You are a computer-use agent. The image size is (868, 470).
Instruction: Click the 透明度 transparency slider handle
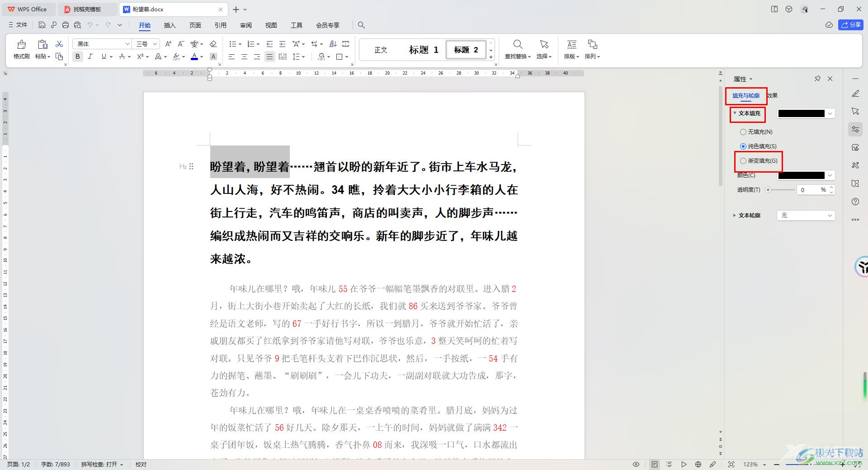point(768,190)
